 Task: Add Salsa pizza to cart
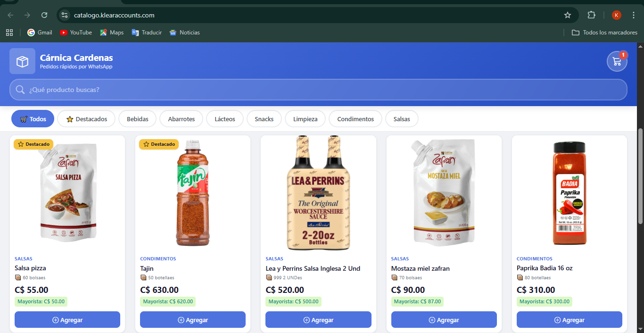pos(67,320)
